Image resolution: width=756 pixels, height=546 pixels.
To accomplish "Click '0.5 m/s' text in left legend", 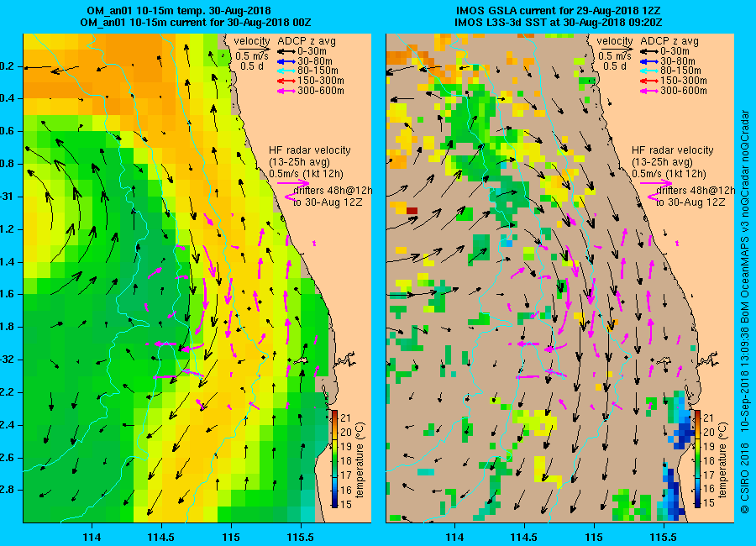I will click(252, 56).
